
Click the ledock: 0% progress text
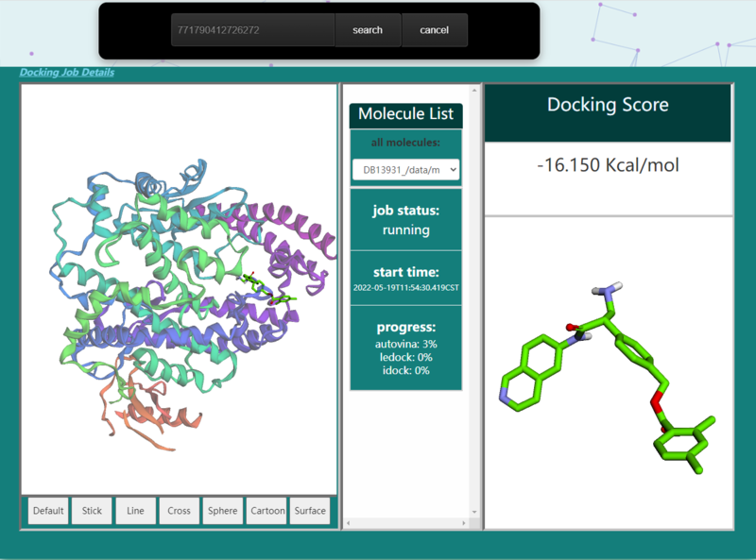click(x=406, y=358)
